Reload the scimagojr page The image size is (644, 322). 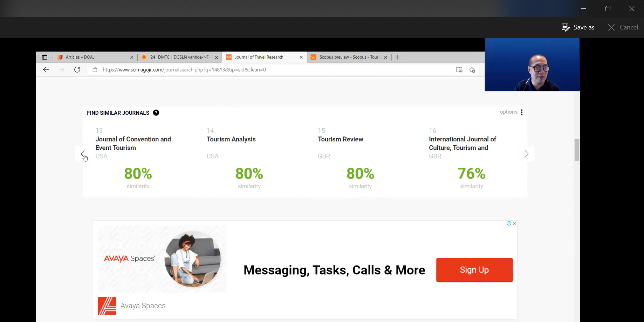(77, 69)
